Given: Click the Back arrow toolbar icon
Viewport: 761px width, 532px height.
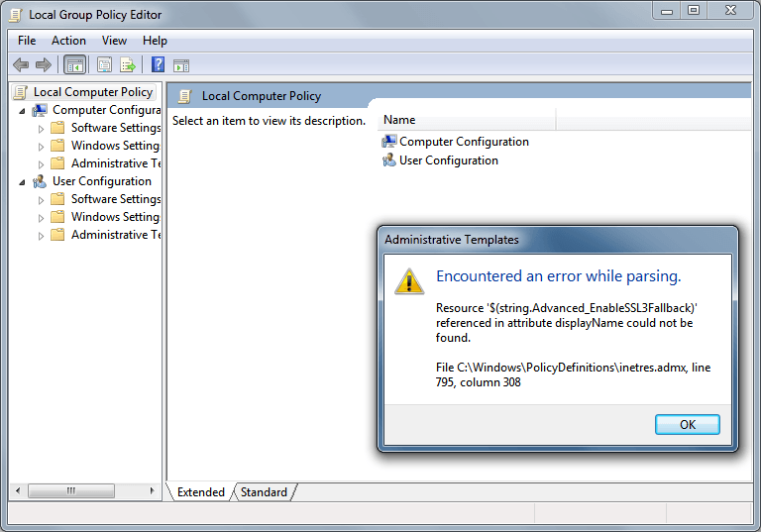Looking at the screenshot, I should pyautogui.click(x=21, y=64).
